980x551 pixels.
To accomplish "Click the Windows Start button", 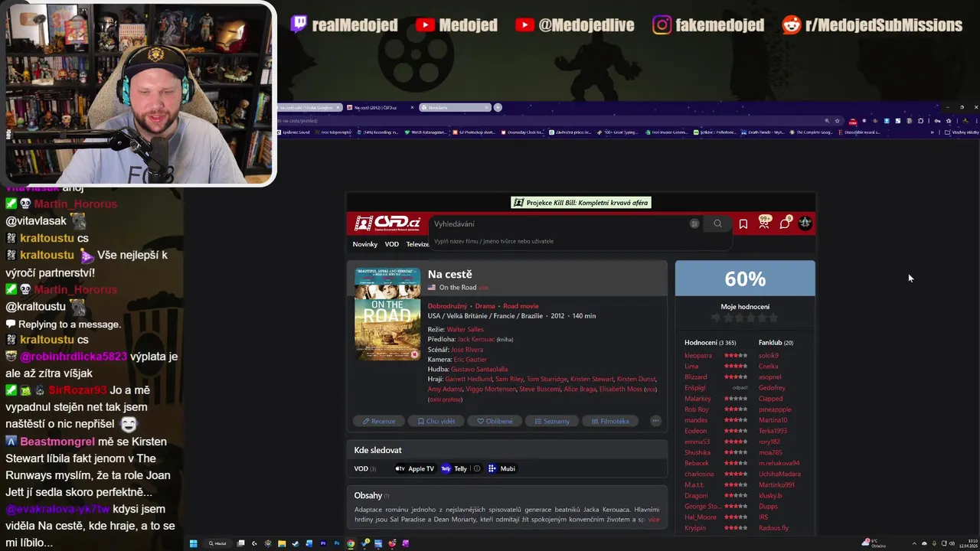I will [194, 543].
